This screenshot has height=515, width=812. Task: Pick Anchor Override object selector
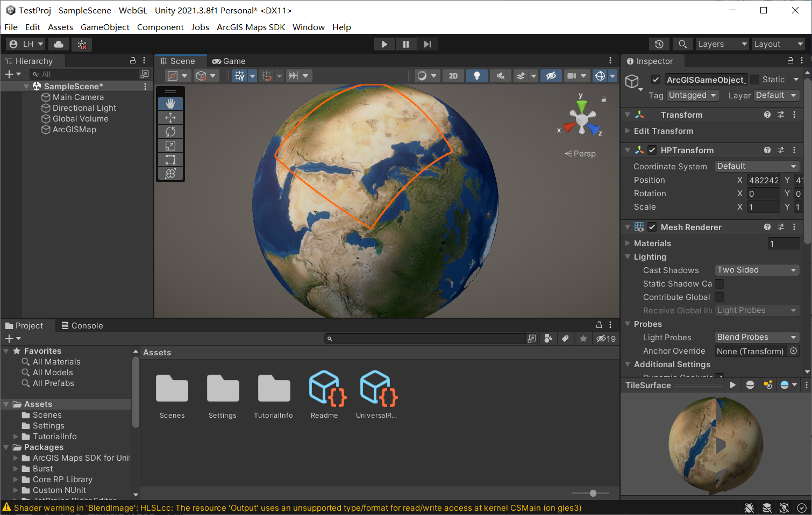pyautogui.click(x=793, y=351)
